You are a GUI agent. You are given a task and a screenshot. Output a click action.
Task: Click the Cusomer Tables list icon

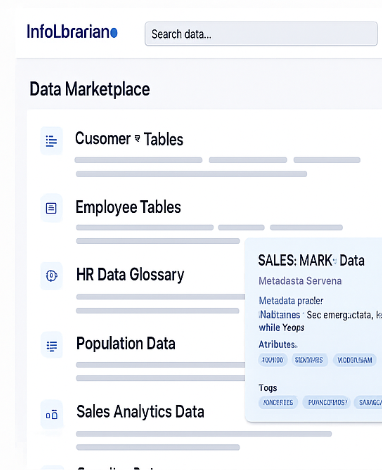pos(51,141)
